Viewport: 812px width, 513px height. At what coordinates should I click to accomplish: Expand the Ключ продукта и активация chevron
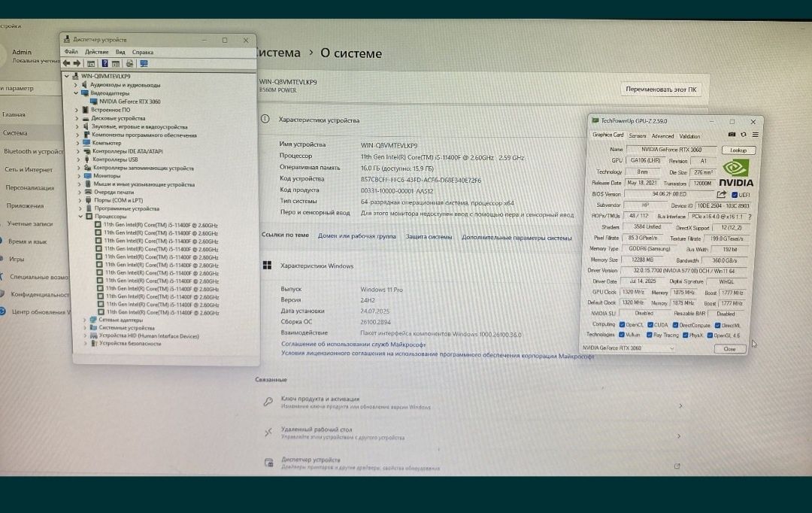pos(680,405)
